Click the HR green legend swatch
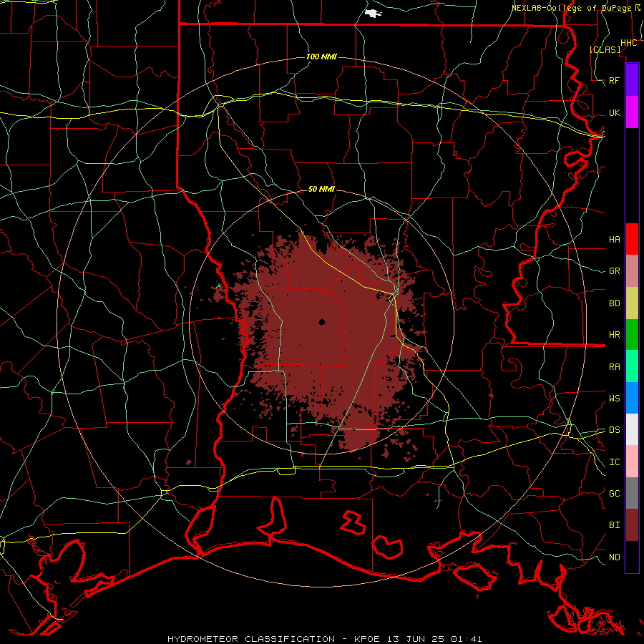The image size is (644, 644). tap(632, 334)
